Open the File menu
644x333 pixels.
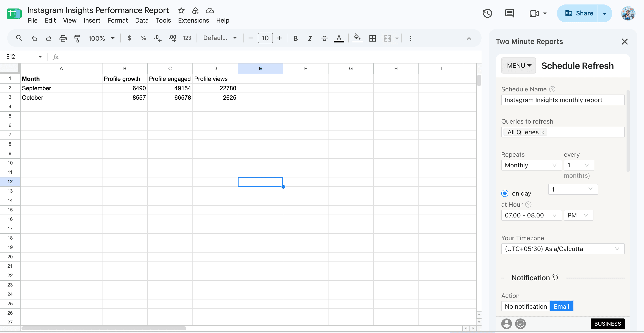coord(32,21)
